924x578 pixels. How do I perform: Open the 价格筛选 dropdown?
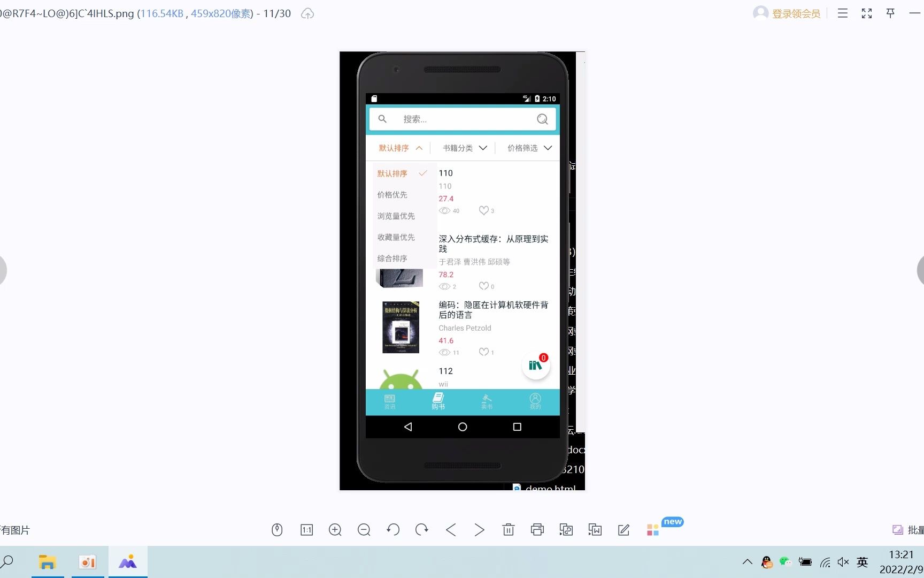(x=528, y=148)
